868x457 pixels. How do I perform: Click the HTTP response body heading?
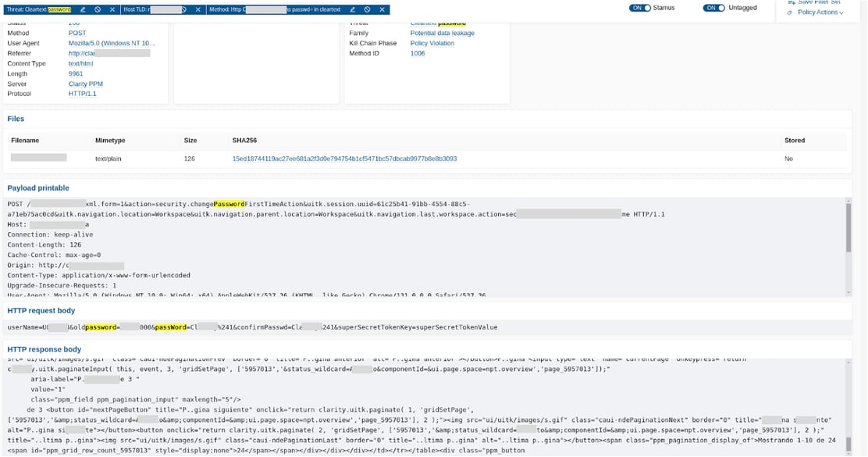[x=44, y=349]
